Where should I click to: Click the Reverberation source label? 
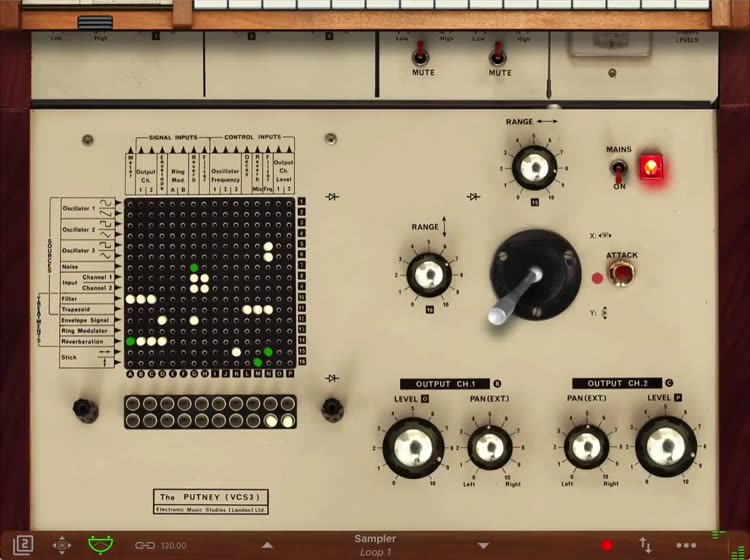click(82, 342)
